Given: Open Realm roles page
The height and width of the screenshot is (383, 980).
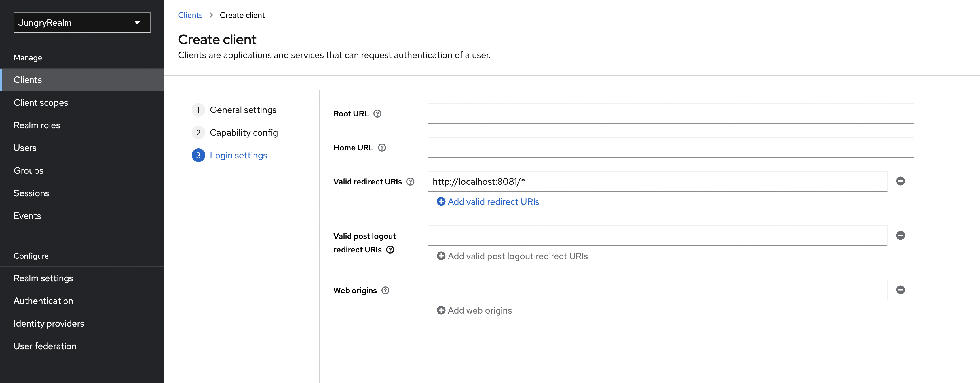Looking at the screenshot, I should [x=82, y=125].
